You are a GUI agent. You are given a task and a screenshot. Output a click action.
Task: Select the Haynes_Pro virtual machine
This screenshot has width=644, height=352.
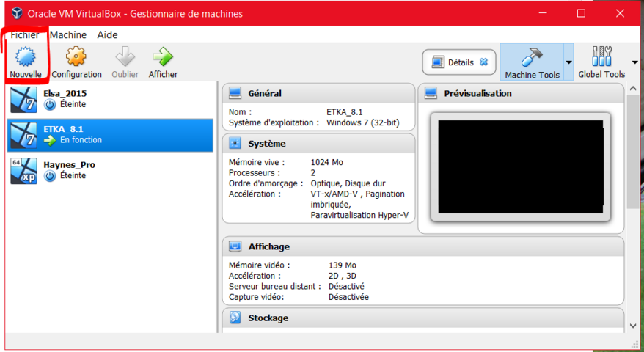point(110,170)
